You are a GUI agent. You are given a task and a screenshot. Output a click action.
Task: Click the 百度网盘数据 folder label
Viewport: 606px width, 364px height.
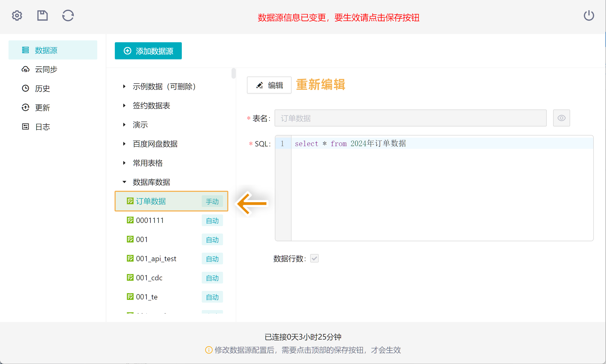point(155,144)
